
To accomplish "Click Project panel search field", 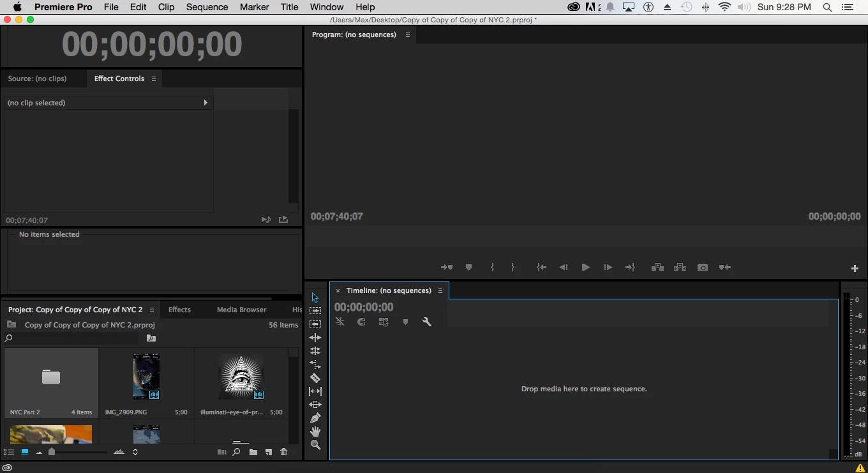I will pos(72,338).
